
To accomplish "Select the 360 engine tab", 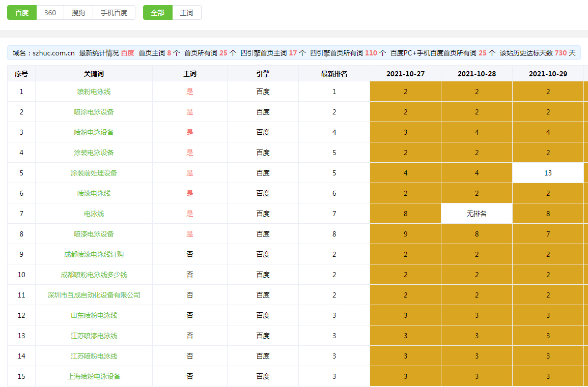I will pyautogui.click(x=50, y=13).
